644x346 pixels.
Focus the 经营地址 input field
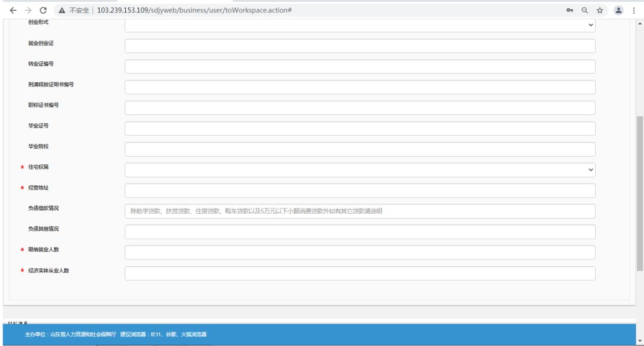pos(360,191)
